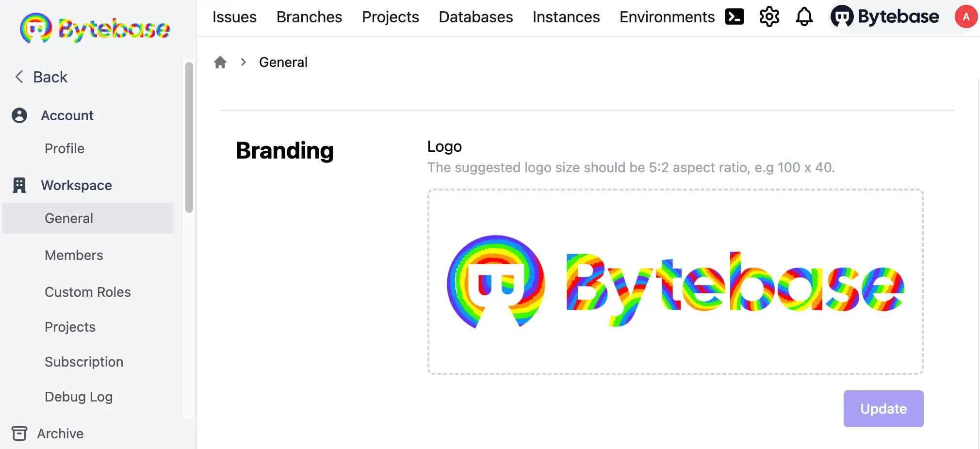This screenshot has width=980, height=449.
Task: Click the Bytebase logo in the top bar
Action: (x=884, y=16)
